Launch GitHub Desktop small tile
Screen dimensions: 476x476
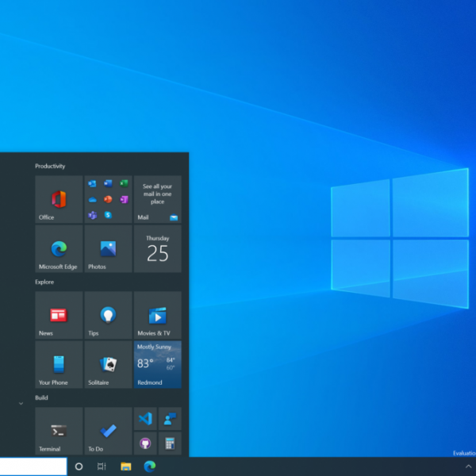tap(145, 443)
